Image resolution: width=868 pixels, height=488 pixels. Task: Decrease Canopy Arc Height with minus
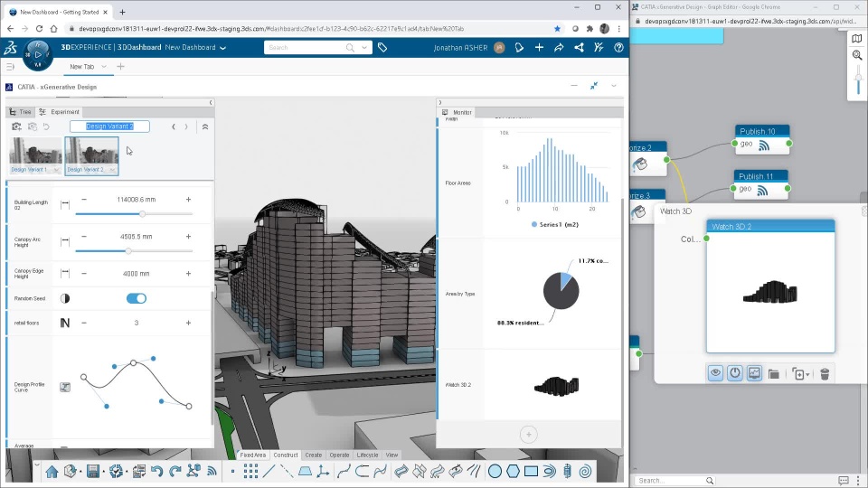[x=84, y=236]
